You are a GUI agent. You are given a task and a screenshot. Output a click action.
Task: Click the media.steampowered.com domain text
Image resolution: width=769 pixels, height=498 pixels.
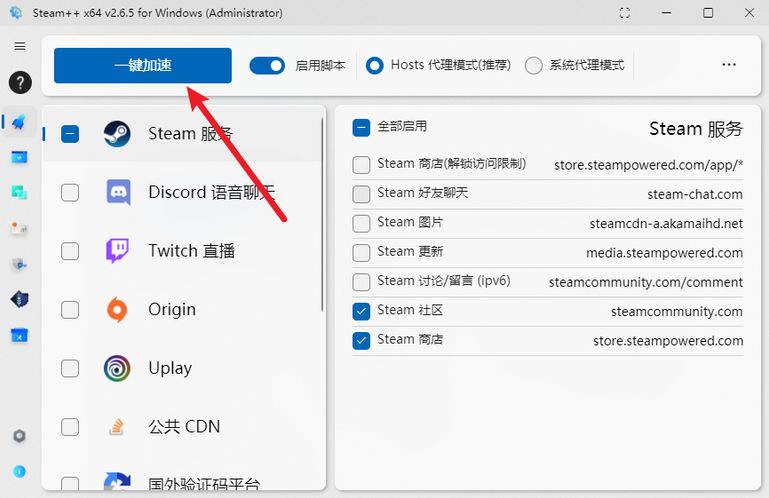[x=664, y=253]
